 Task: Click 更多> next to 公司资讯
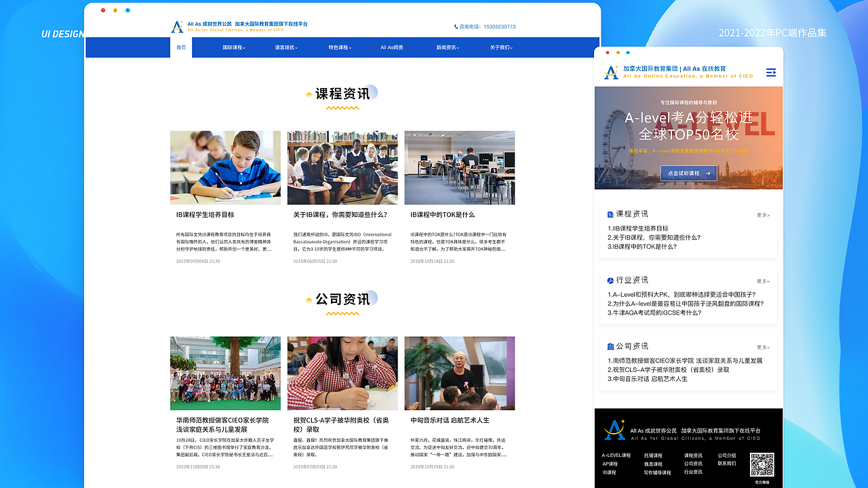coord(764,347)
